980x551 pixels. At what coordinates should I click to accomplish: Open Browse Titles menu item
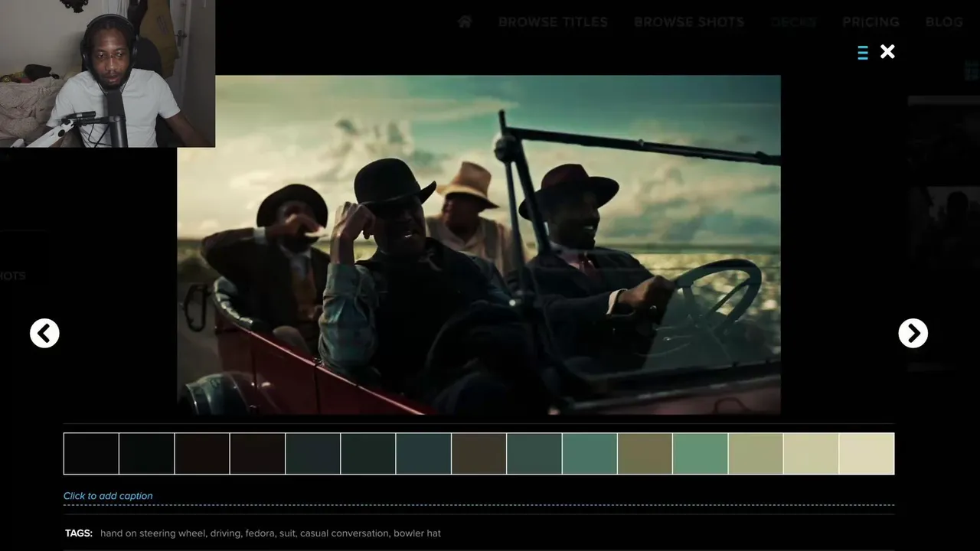553,22
